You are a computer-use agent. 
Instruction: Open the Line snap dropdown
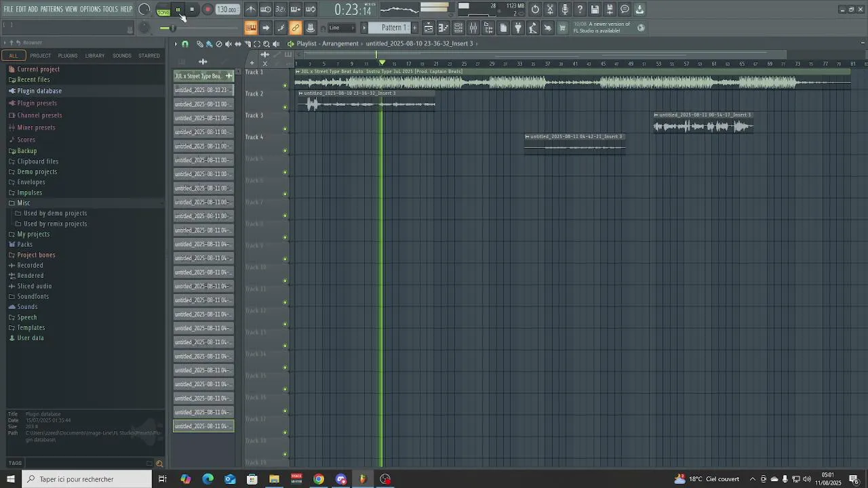342,28
